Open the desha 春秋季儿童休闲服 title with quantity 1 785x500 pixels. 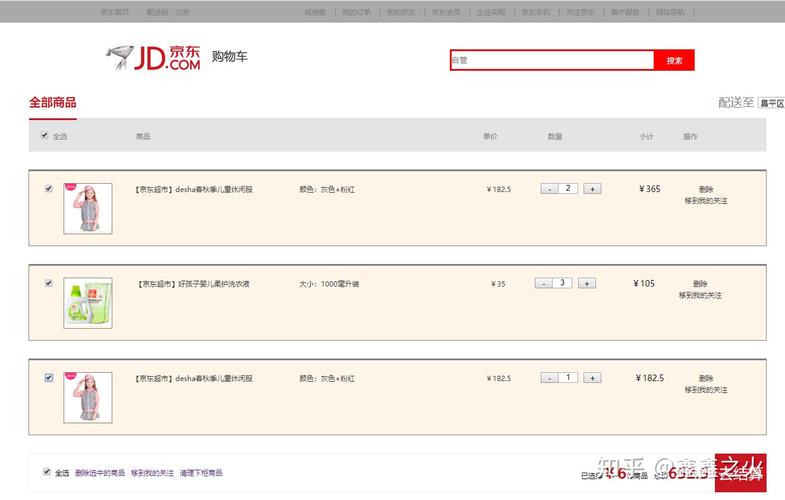193,378
